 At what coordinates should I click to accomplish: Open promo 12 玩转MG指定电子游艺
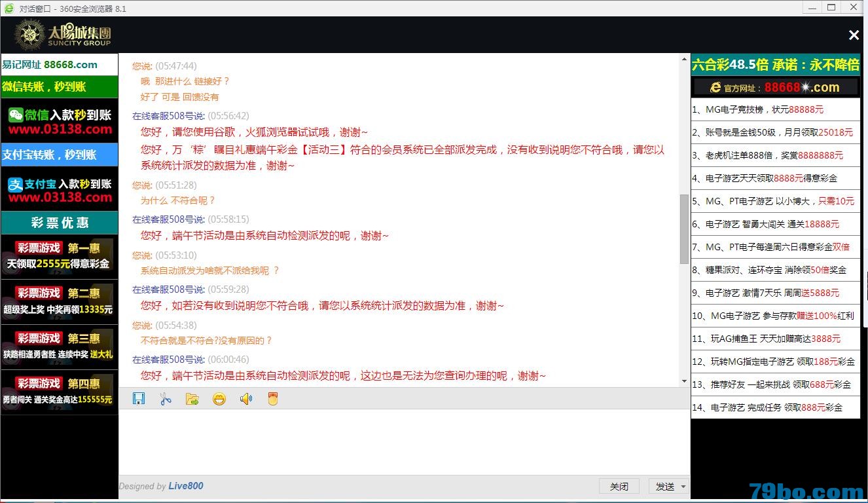point(776,362)
